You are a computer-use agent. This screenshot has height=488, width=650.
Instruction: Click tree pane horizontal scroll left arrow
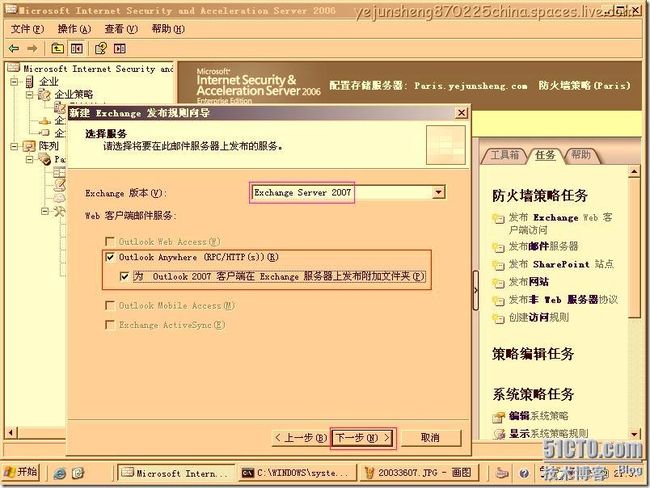11,433
